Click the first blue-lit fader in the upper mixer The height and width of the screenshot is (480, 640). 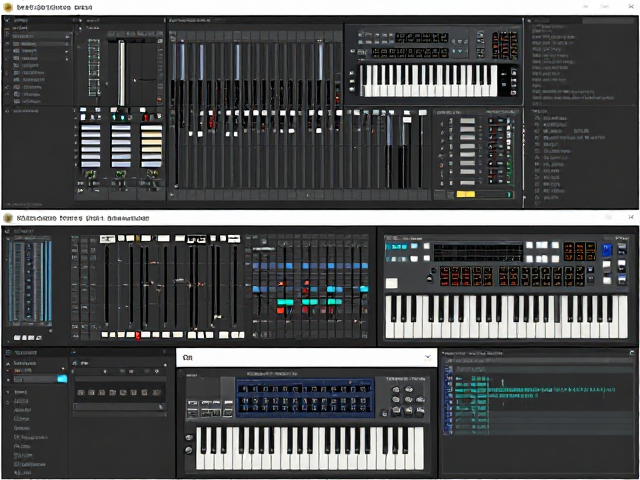click(x=182, y=61)
